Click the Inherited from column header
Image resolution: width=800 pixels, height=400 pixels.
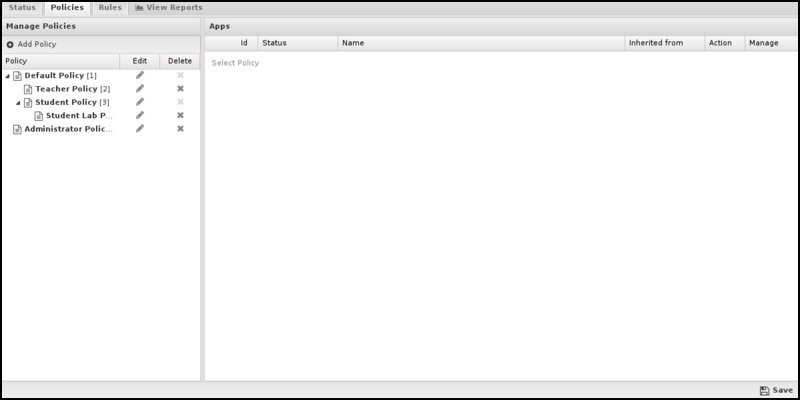pyautogui.click(x=665, y=43)
